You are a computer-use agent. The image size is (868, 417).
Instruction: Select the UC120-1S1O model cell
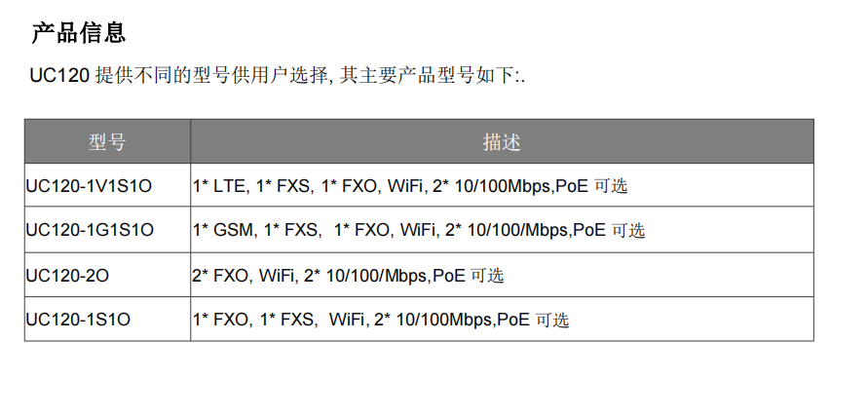point(78,319)
